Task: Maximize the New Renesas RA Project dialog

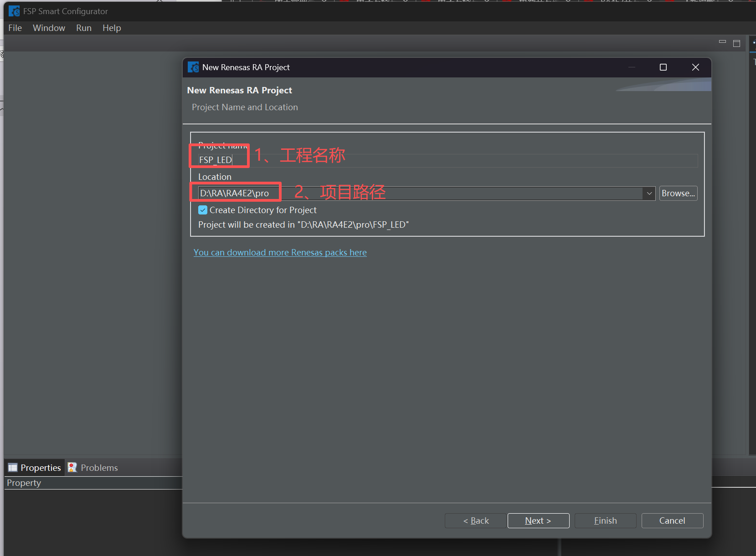Action: (663, 67)
